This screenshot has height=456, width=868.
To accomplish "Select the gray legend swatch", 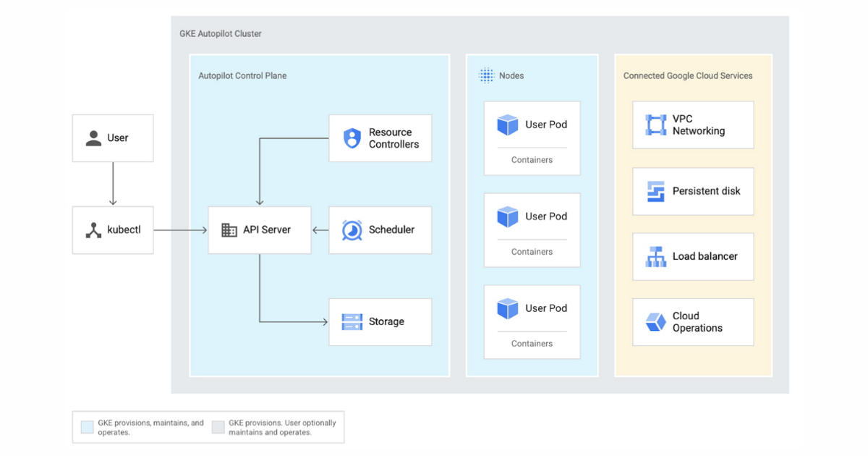I will point(218,426).
